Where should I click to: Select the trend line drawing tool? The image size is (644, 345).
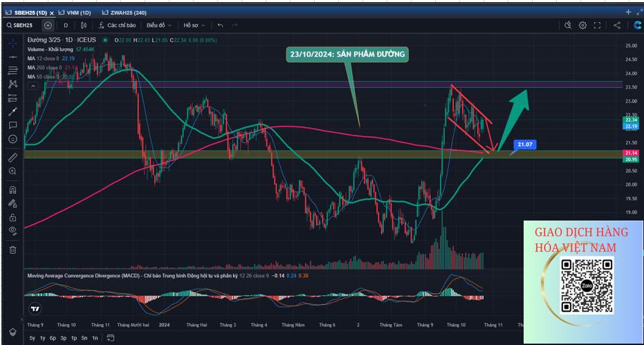(12, 57)
